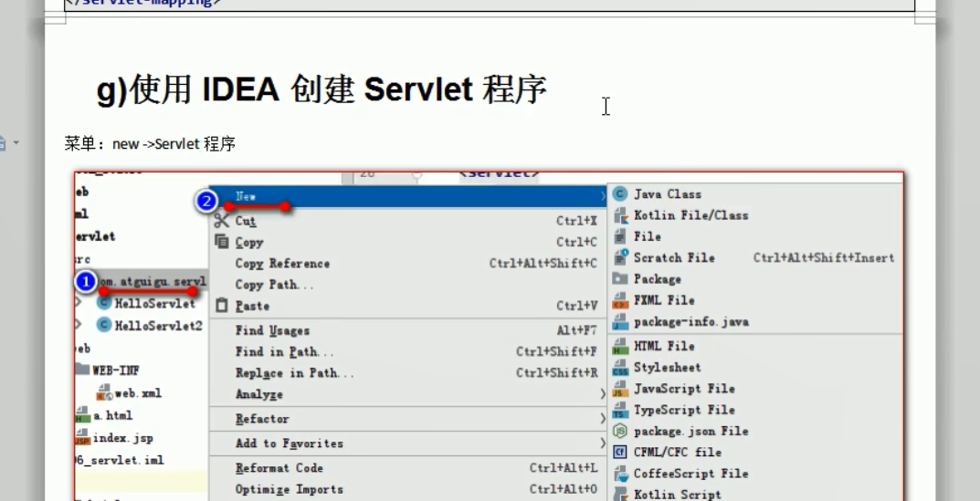
Task: Select New in the context menu
Action: pyautogui.click(x=407, y=196)
